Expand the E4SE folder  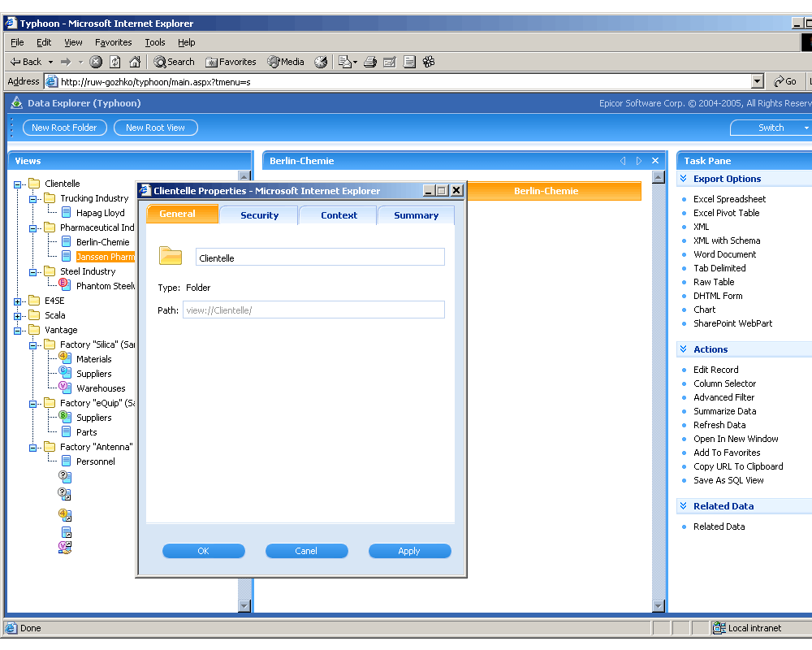click(x=18, y=301)
